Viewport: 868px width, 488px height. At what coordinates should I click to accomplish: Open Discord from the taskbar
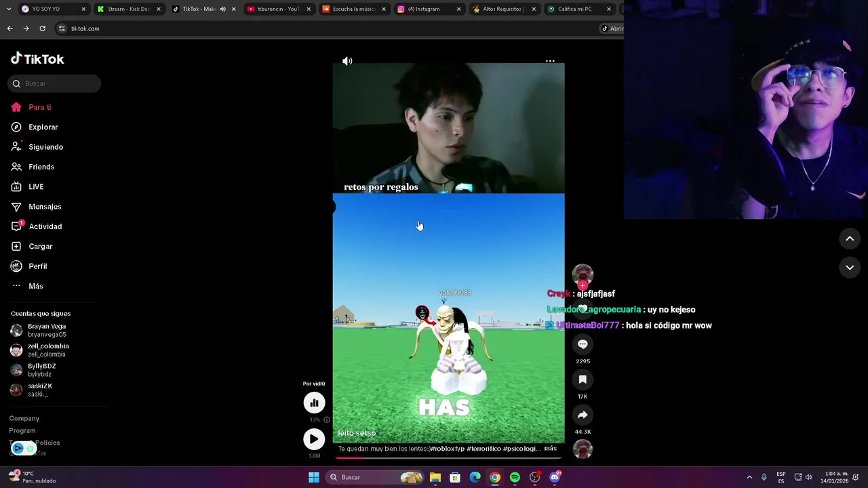pos(555,477)
